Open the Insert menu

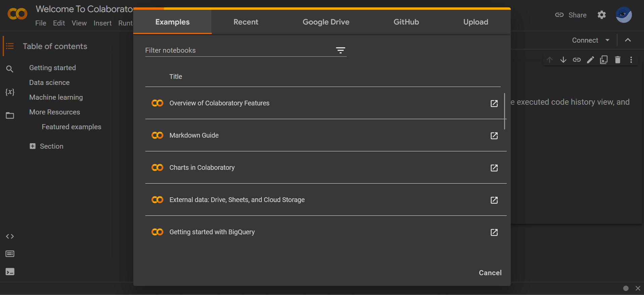pos(102,23)
